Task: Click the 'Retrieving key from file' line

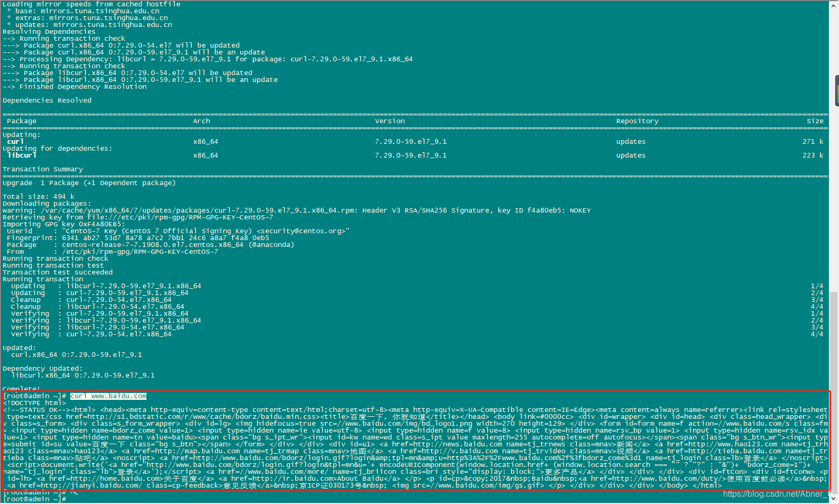Action: click(x=138, y=217)
